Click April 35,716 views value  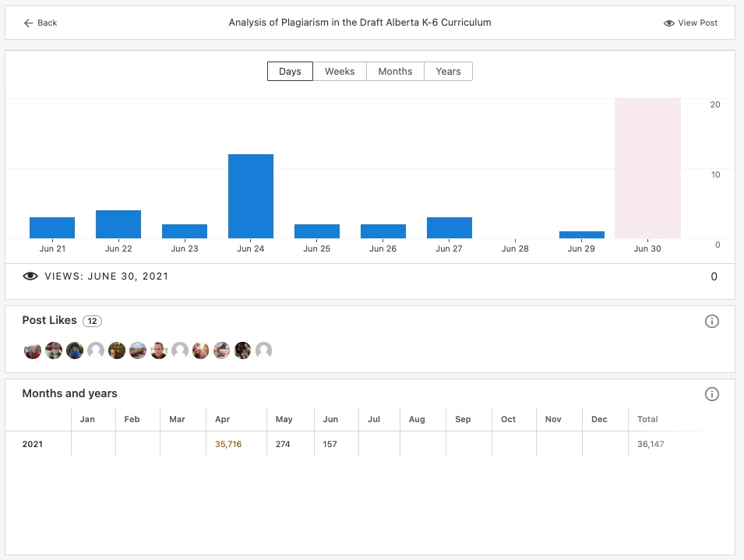(228, 444)
